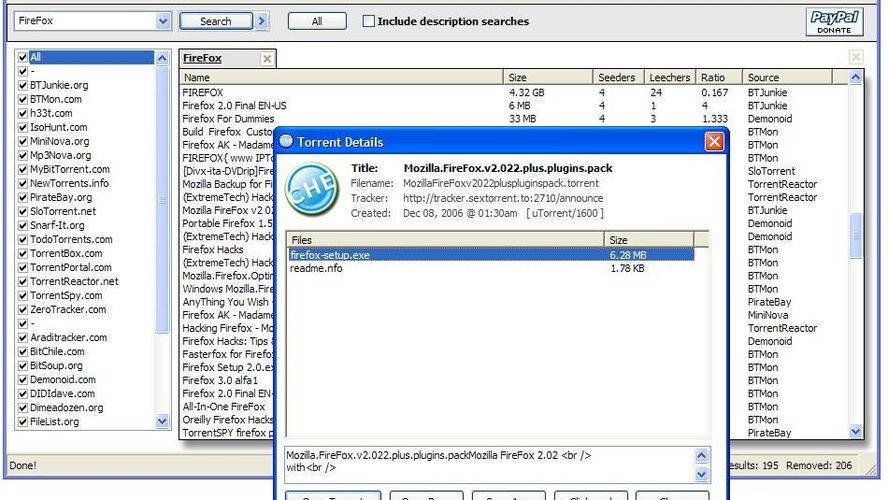This screenshot has height=500, width=888.
Task: Click the Files column header in details
Action: tap(445, 240)
